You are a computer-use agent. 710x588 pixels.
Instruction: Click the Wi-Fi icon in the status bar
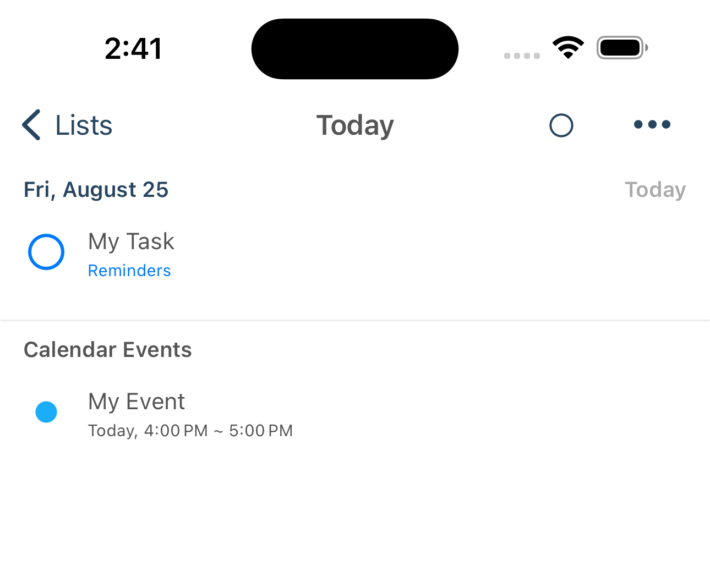[x=569, y=48]
